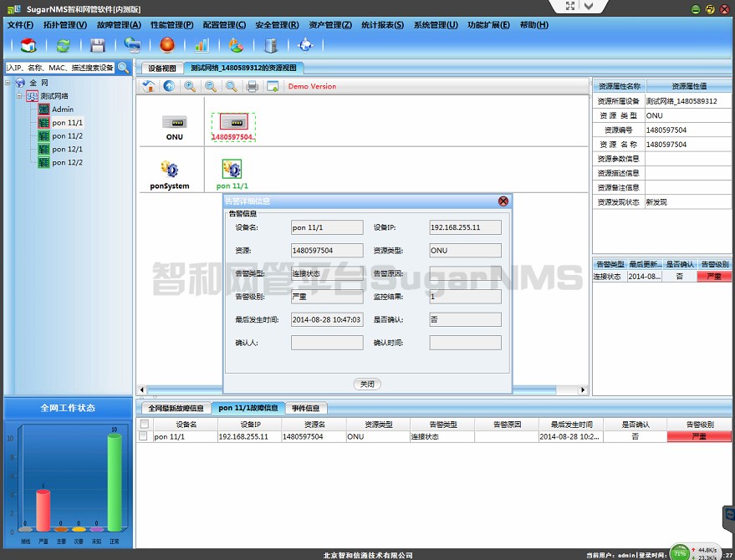735x560 pixels.
Task: Click the red 严重 cell in right alarm panel
Action: [714, 277]
